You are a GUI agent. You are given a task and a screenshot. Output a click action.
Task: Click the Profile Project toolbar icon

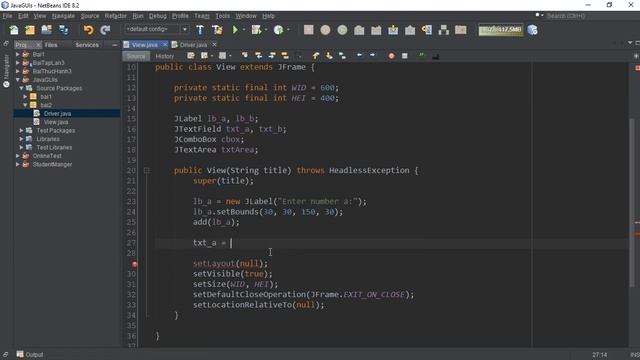pyautogui.click(x=278, y=30)
